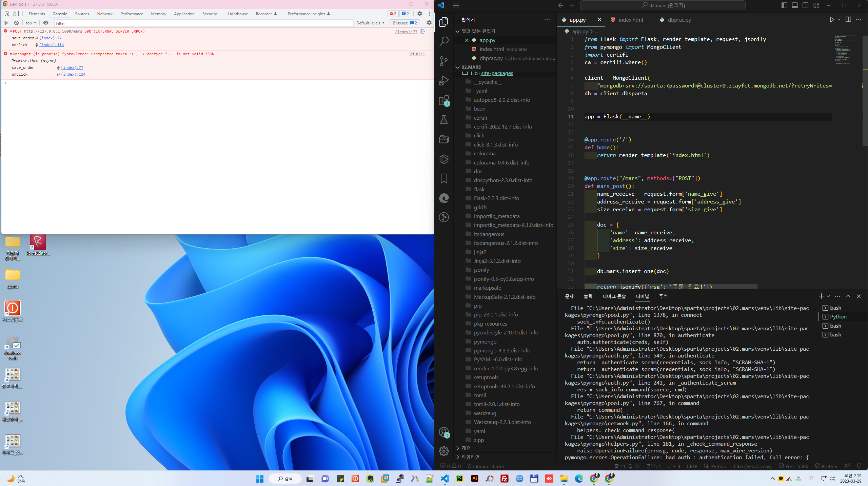The width and height of the screenshot is (868, 486).
Task: Clear the DevTools console
Action: [x=16, y=23]
